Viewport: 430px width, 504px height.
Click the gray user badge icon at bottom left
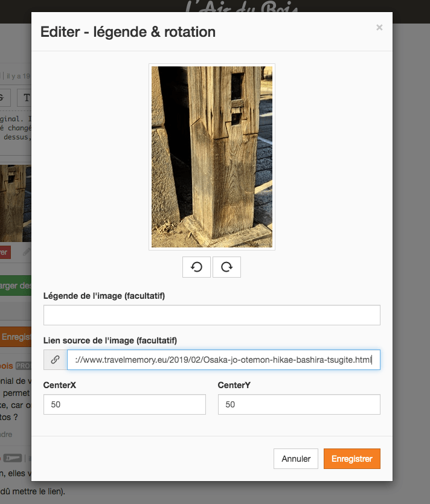coord(13,458)
